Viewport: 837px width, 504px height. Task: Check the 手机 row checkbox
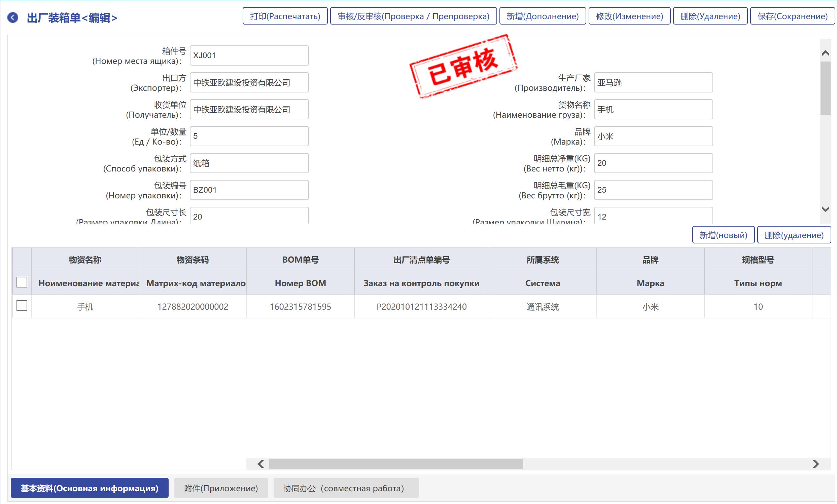(22, 306)
